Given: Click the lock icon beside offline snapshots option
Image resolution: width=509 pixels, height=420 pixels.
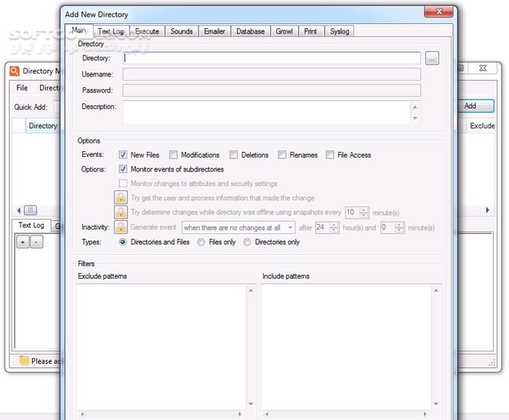Looking at the screenshot, I should [x=121, y=212].
